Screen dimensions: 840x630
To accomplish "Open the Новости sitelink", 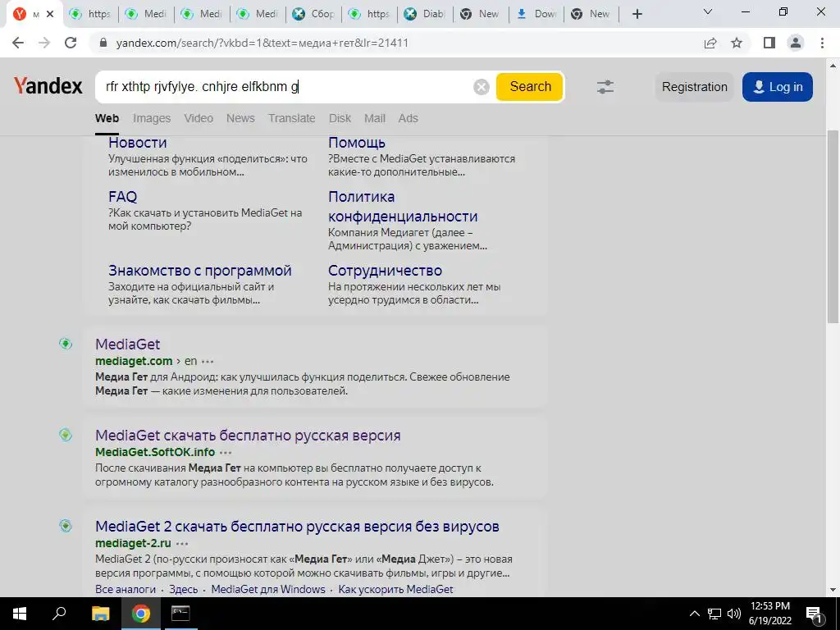I will 138,143.
